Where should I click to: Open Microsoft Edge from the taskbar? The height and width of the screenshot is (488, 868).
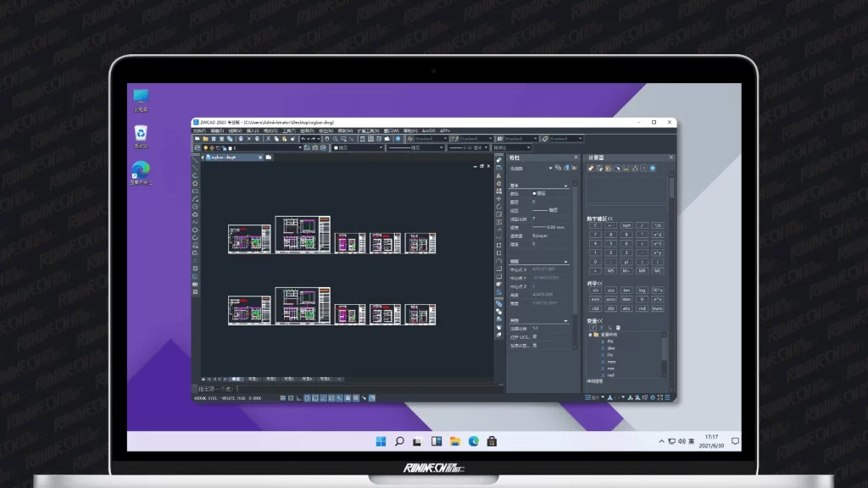pyautogui.click(x=474, y=441)
